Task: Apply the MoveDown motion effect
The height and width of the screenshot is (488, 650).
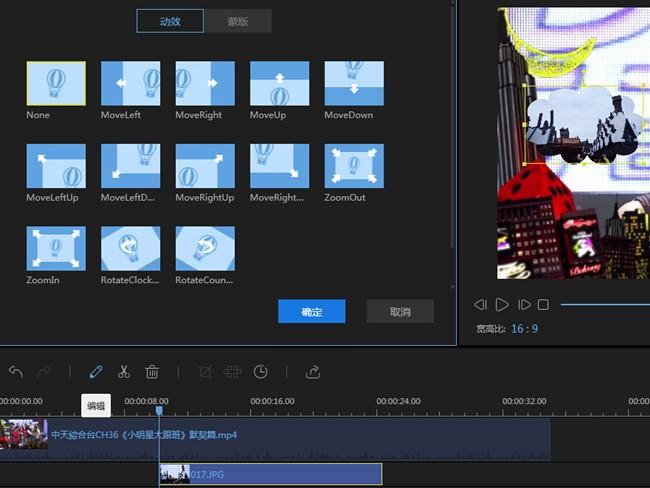Action: (354, 83)
